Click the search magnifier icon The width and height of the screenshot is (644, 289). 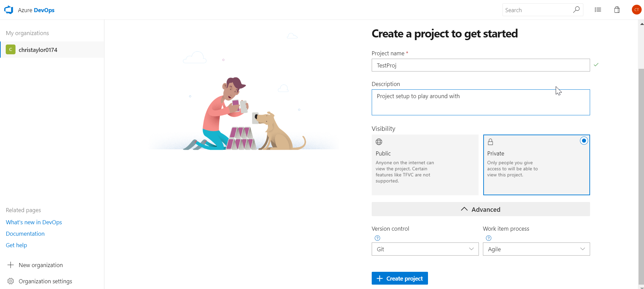576,10
